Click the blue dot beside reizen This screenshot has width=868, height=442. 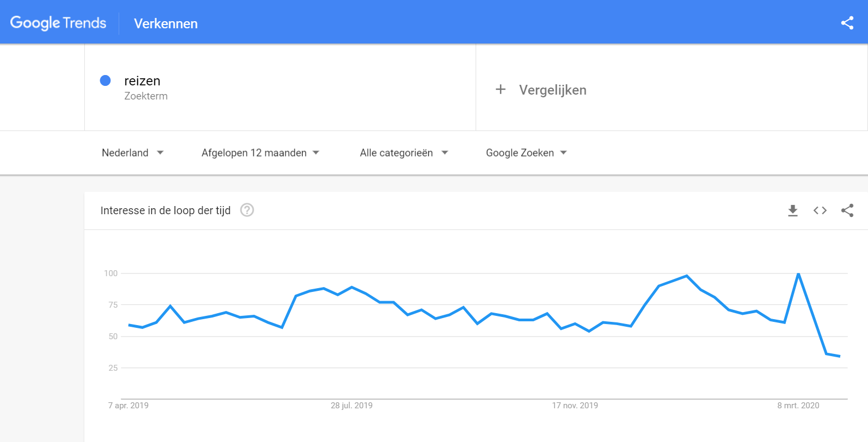[106, 80]
